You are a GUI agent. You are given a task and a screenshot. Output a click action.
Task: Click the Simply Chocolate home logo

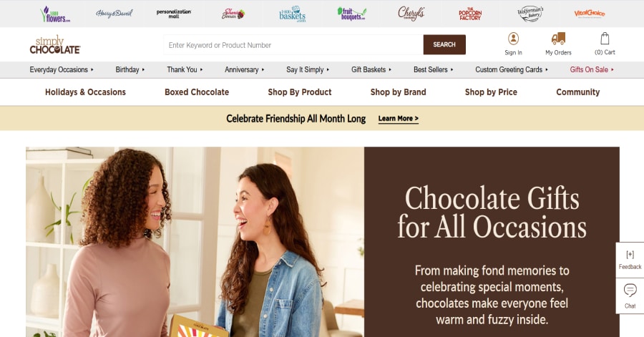[55, 45]
